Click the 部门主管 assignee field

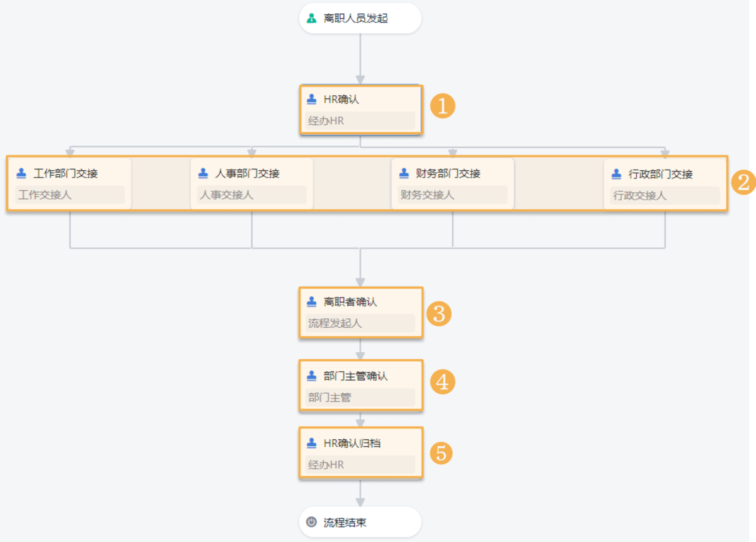(360, 398)
